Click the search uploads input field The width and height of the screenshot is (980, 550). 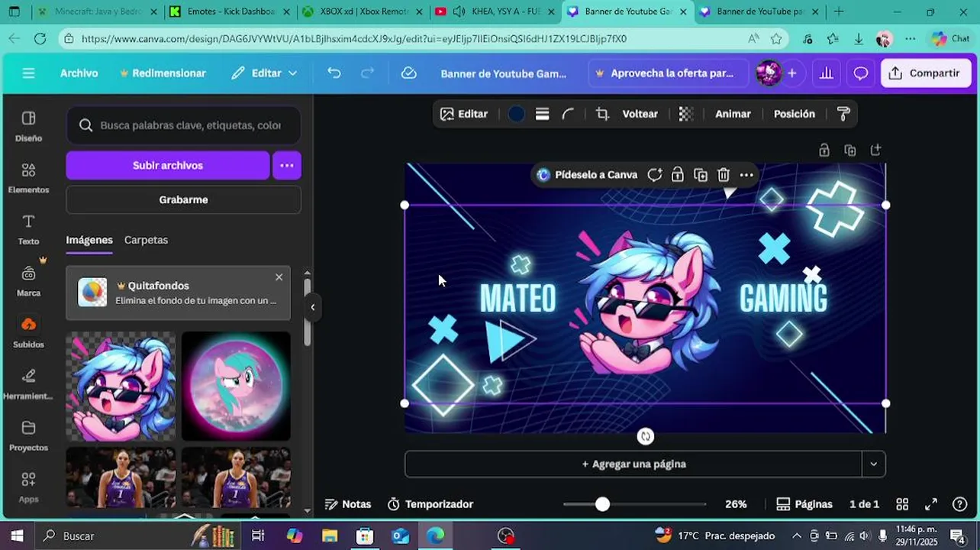pos(183,125)
